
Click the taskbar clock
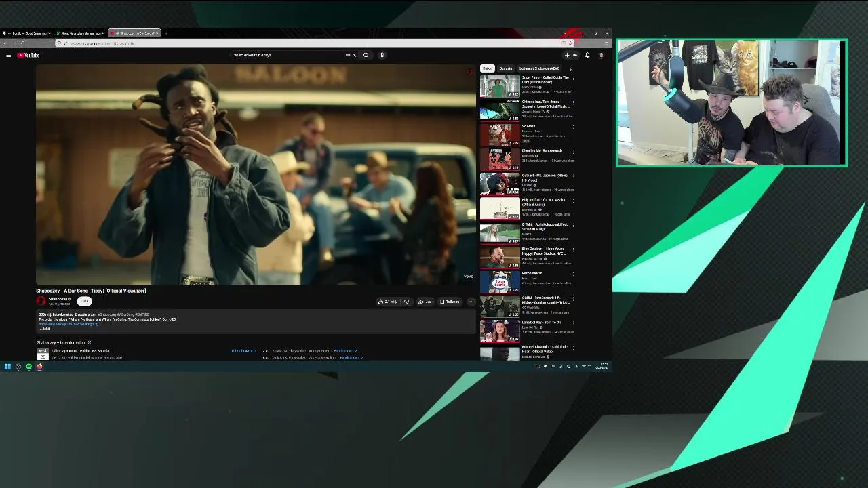[602, 367]
